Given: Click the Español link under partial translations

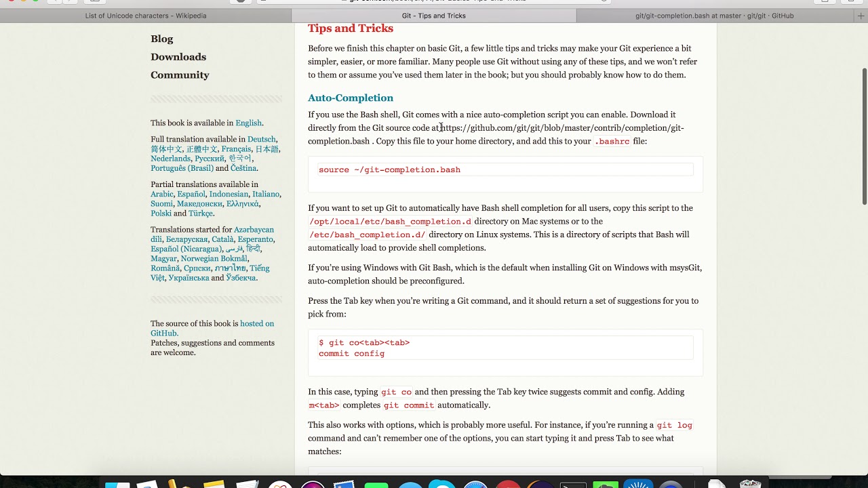Looking at the screenshot, I should (x=191, y=194).
